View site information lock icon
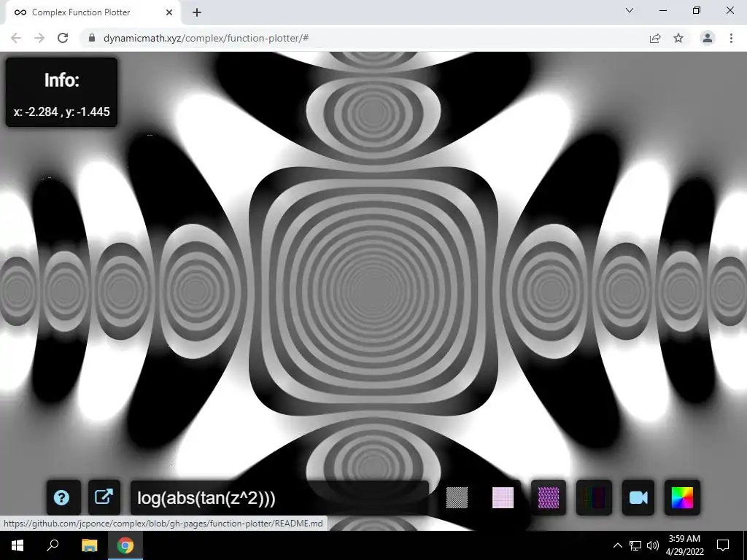 coord(92,38)
